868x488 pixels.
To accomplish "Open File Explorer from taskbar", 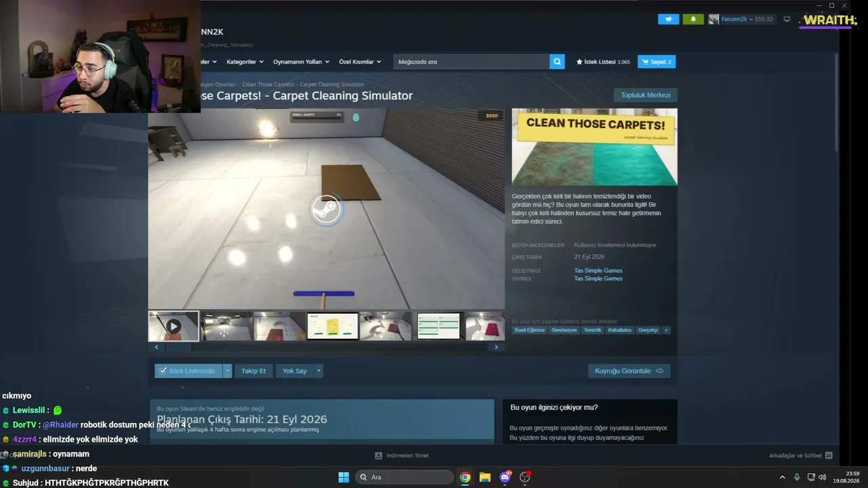I will click(x=485, y=477).
